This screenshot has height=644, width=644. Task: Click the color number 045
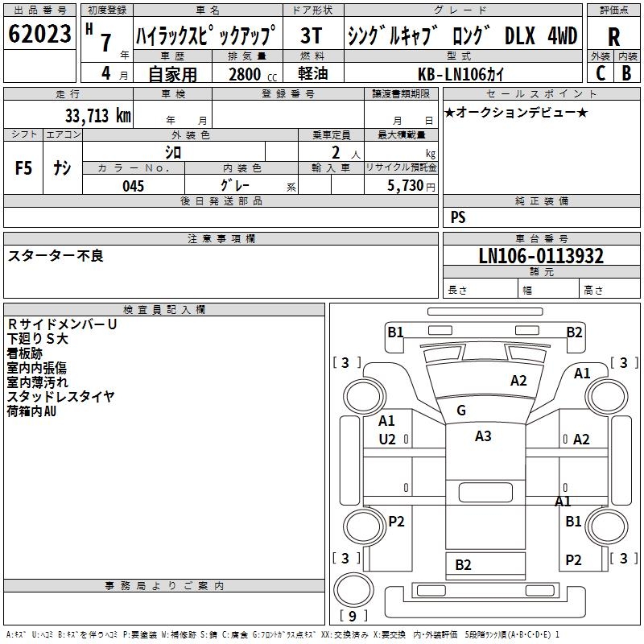pyautogui.click(x=133, y=186)
